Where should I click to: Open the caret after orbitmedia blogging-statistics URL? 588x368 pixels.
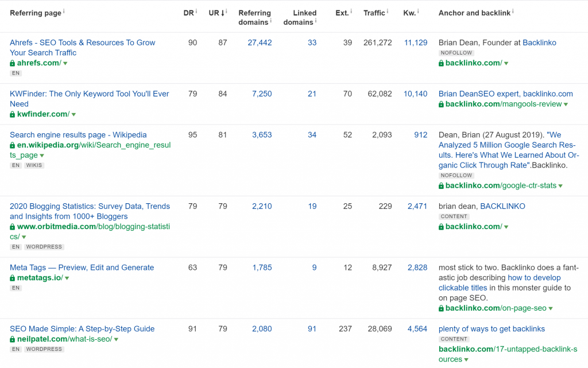coord(24,237)
